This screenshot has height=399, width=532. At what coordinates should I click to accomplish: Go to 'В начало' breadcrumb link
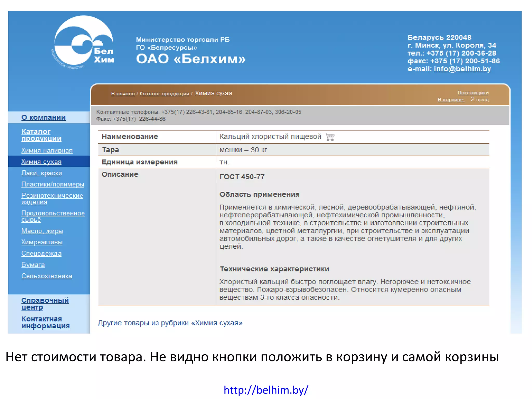pyautogui.click(x=123, y=94)
